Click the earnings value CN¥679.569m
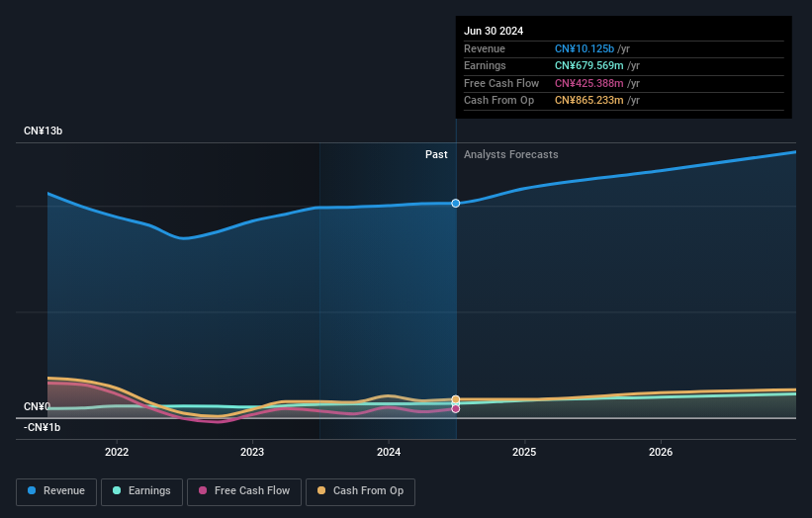Image resolution: width=812 pixels, height=518 pixels. click(x=588, y=65)
